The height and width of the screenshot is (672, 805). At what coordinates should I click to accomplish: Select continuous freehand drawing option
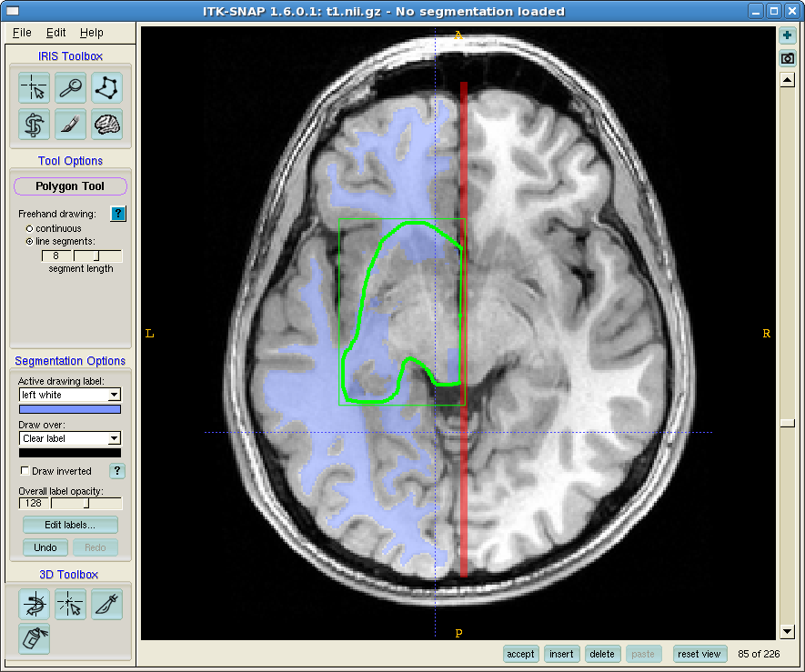pos(29,228)
